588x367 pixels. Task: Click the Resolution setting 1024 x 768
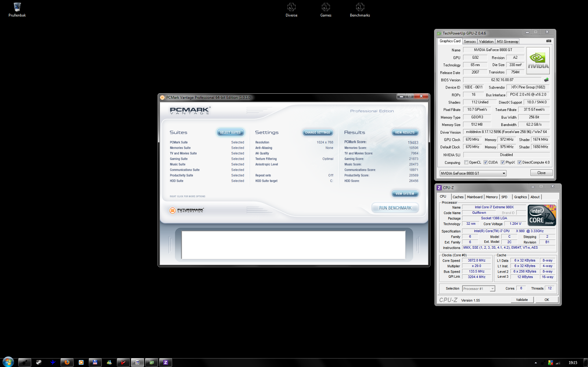[x=325, y=142]
